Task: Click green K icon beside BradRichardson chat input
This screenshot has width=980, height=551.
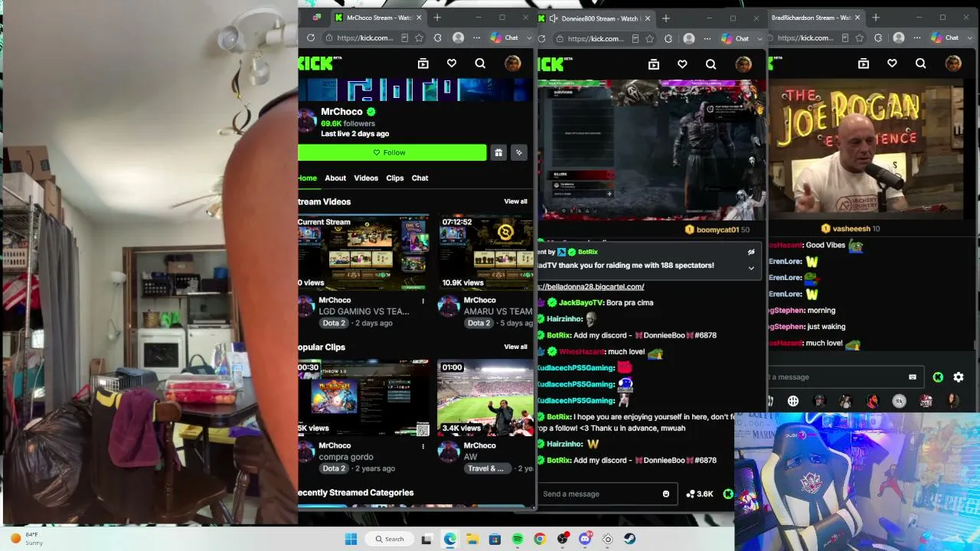Action: (938, 377)
